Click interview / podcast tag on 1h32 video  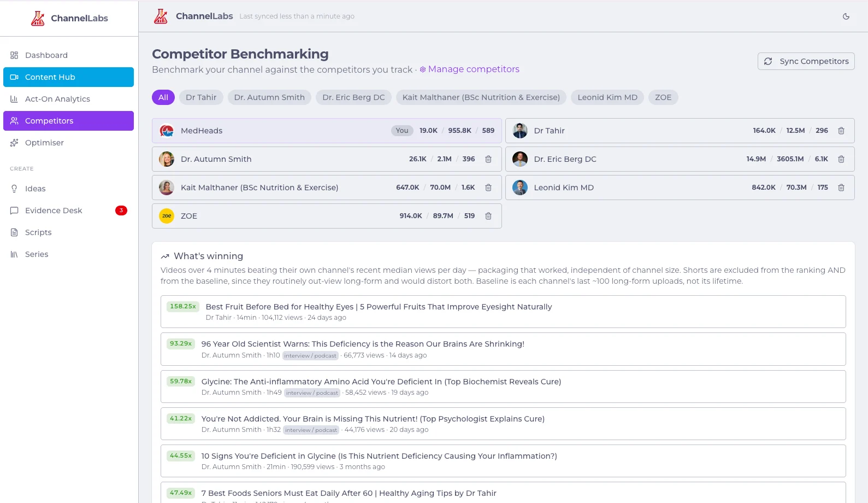tap(311, 430)
